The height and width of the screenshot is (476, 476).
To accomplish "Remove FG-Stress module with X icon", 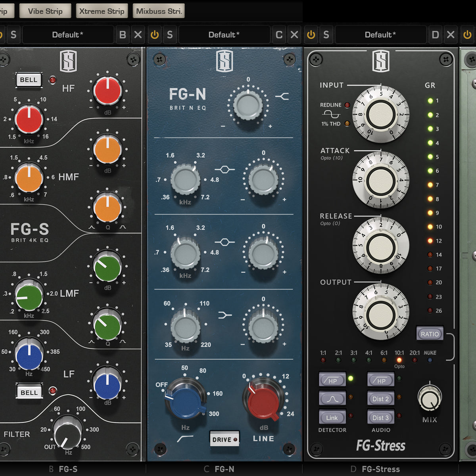I will [x=451, y=35].
